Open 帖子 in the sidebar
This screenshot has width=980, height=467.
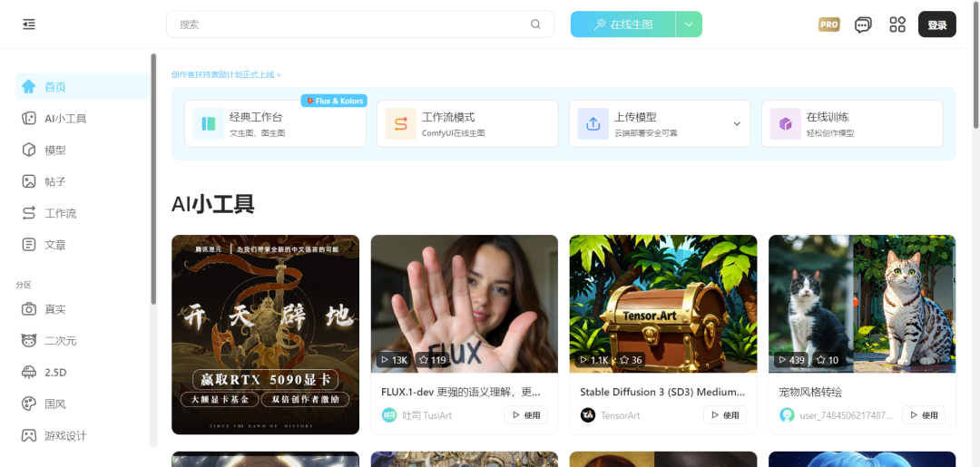[x=83, y=181]
